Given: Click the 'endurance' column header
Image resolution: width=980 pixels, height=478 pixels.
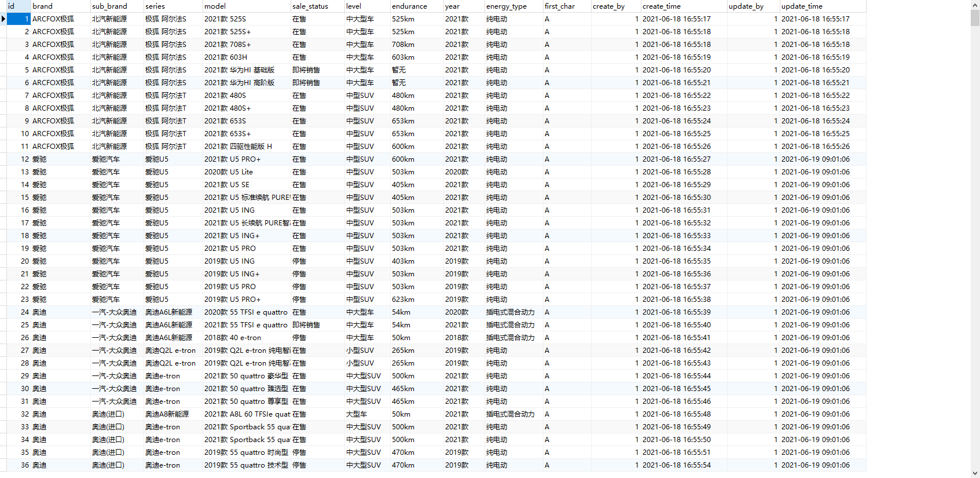Looking at the screenshot, I should click(417, 6).
